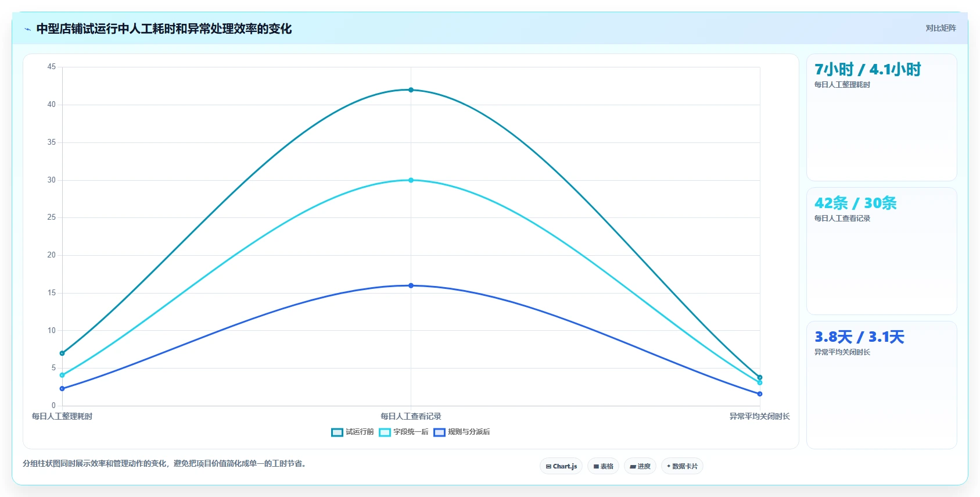Screen dimensions: 980x497
Task: Click 试运行前 point at 每日人工整理耗时 (7)
Action: click(62, 353)
